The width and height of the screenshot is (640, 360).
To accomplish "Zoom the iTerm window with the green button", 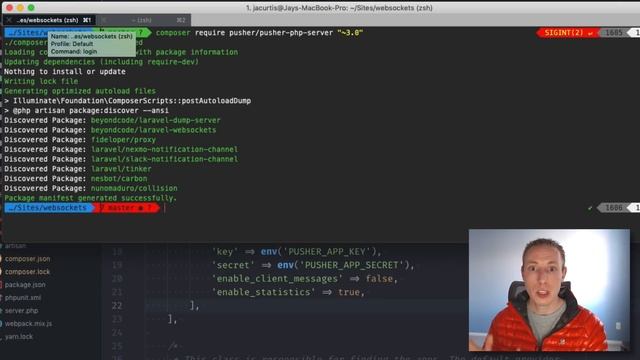I will tap(31, 7).
